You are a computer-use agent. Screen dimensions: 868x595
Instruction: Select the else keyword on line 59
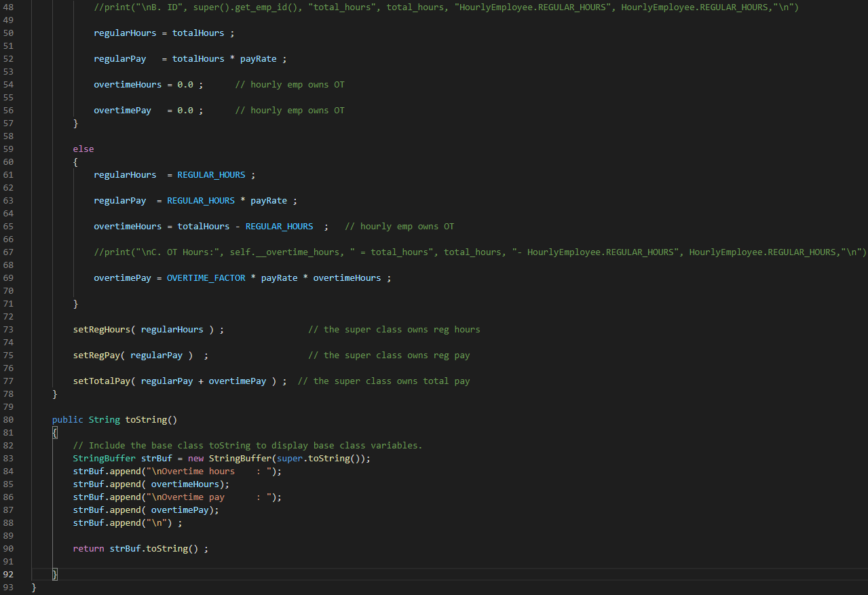pos(83,149)
